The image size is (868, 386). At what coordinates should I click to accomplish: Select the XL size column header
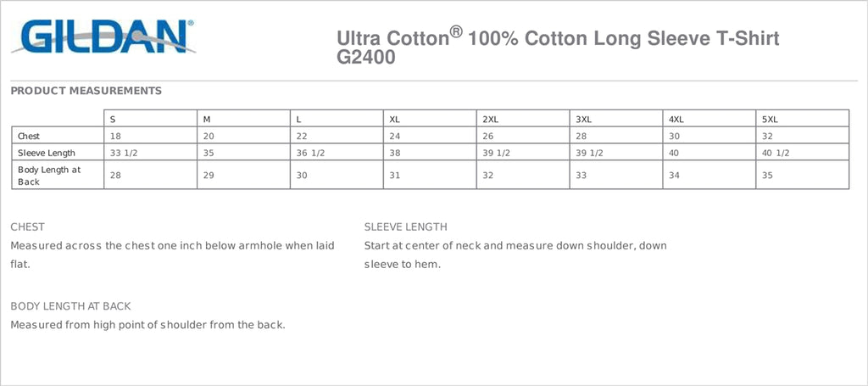395,119
